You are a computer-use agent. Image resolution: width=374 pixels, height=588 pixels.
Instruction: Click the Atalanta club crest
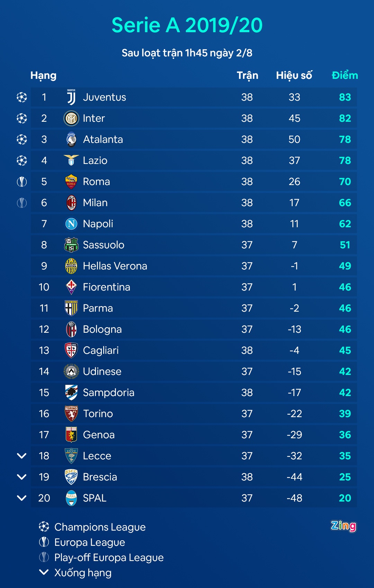(71, 139)
